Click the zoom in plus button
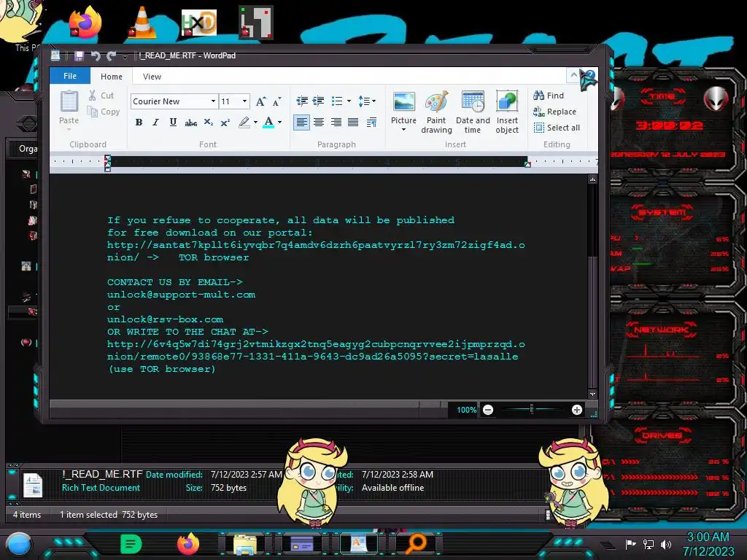The height and width of the screenshot is (560, 747). (x=577, y=410)
